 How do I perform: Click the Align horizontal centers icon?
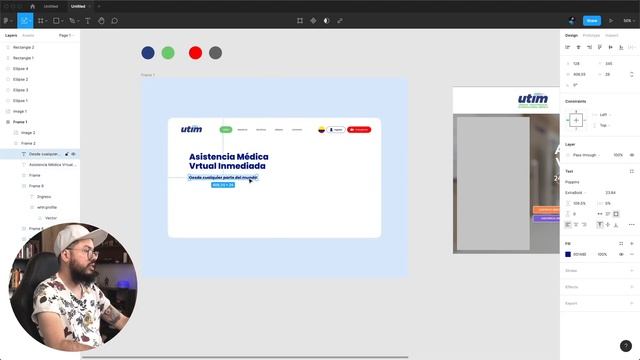click(x=578, y=47)
